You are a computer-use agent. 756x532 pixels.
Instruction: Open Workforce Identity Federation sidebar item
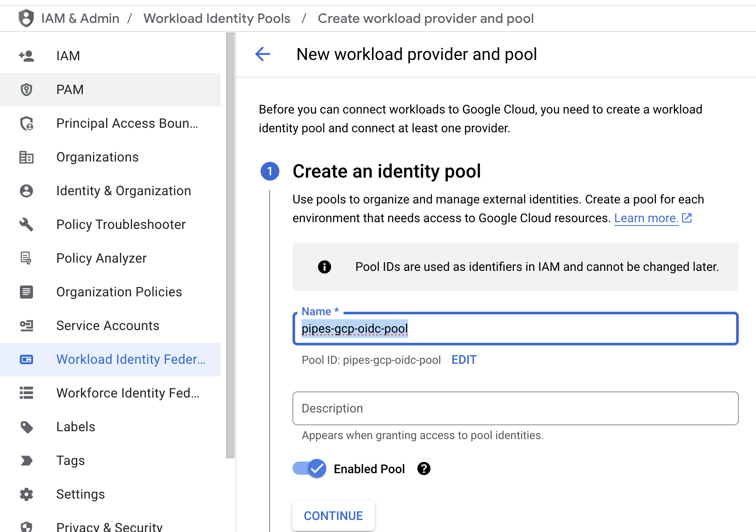(110, 393)
